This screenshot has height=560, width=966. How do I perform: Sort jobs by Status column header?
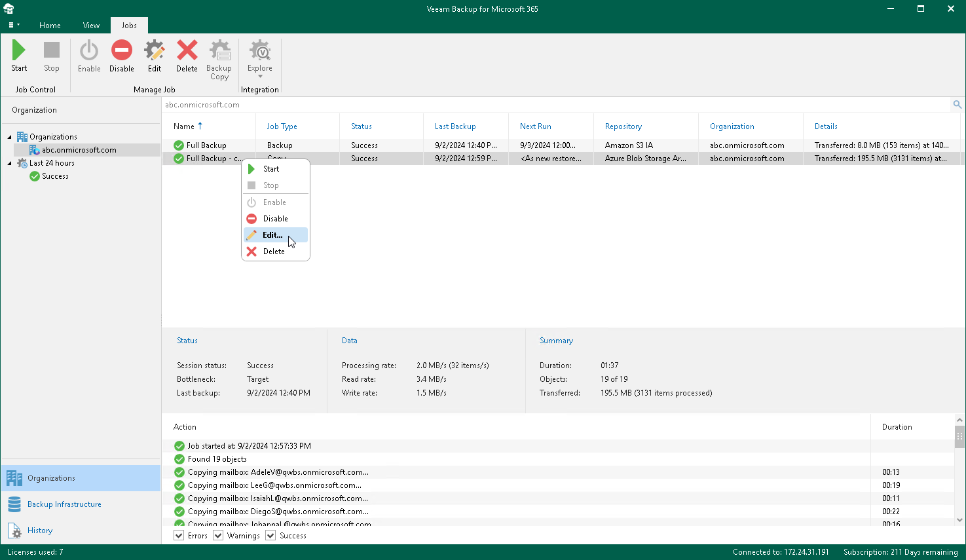pyautogui.click(x=382, y=126)
